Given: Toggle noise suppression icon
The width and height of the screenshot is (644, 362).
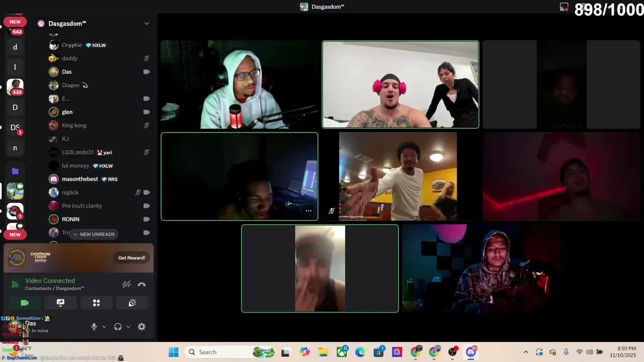Looking at the screenshot, I should 126,285.
